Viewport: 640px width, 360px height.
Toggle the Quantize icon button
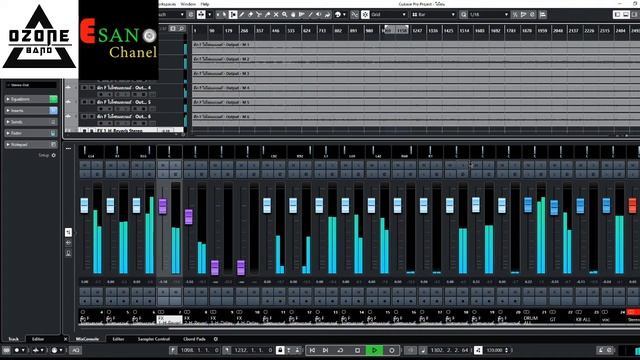click(463, 14)
